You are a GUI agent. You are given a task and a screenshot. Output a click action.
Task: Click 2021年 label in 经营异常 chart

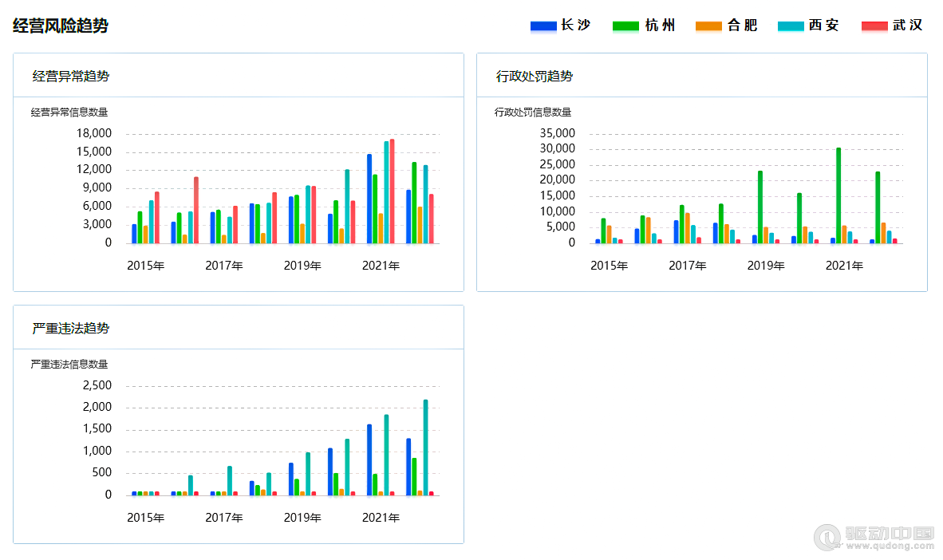(381, 266)
